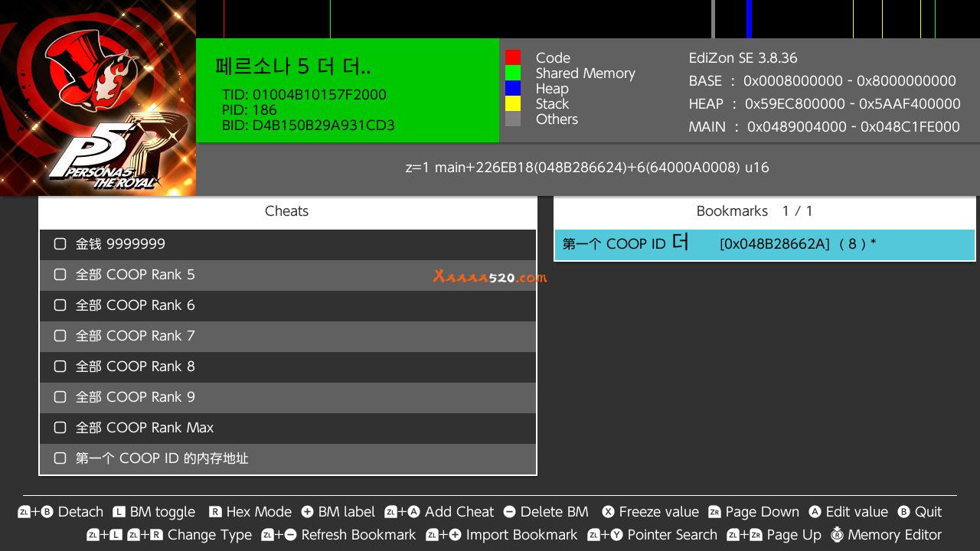Screen dimensions: 980x551
Task: Click the Bookmarks 1 / 1 header
Action: (x=764, y=211)
